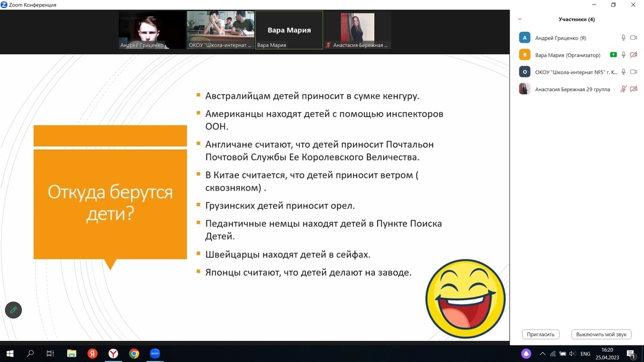644x362 pixels.
Task: Toggle the taskbar volume speaker icon
Action: 572,354
